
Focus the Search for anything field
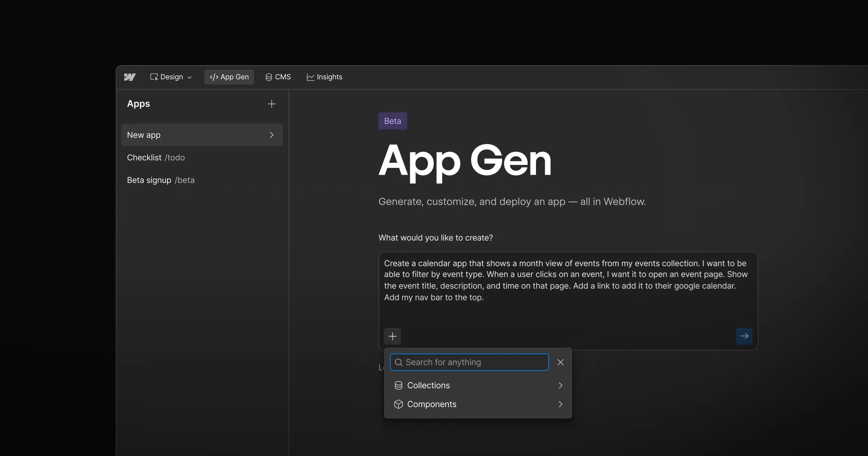[474, 362]
